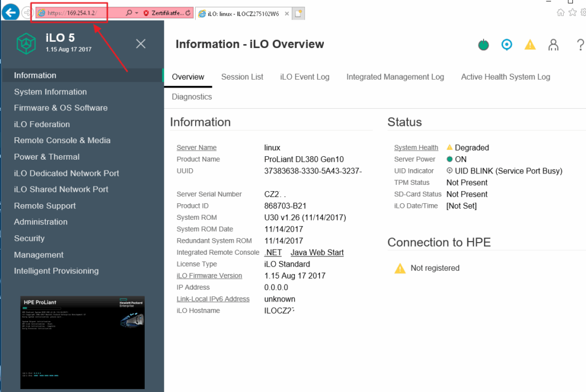The height and width of the screenshot is (392, 586).
Task: Open the iLO Event Log tab
Action: tap(304, 77)
